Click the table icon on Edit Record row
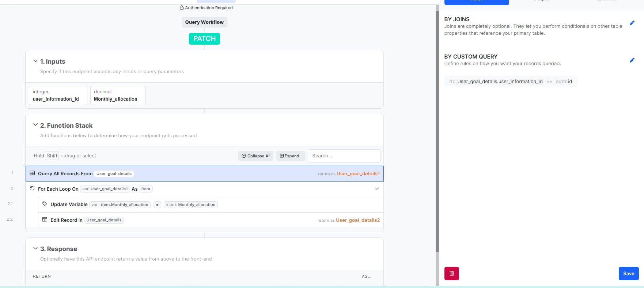644x288 pixels. click(x=45, y=220)
